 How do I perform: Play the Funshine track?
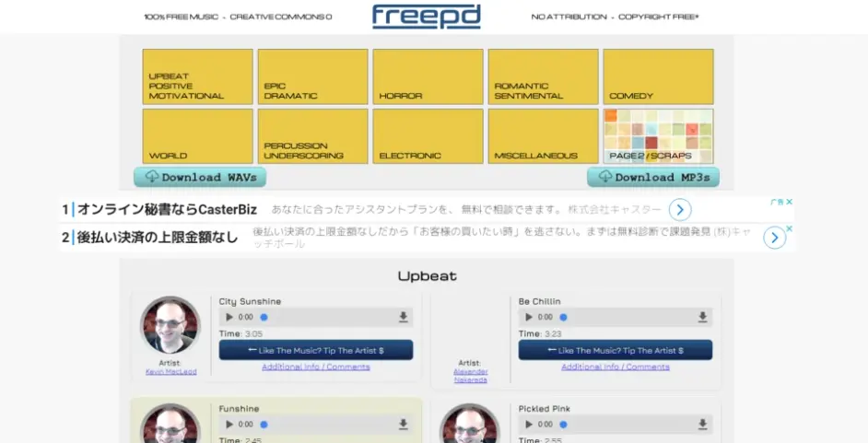pos(229,425)
